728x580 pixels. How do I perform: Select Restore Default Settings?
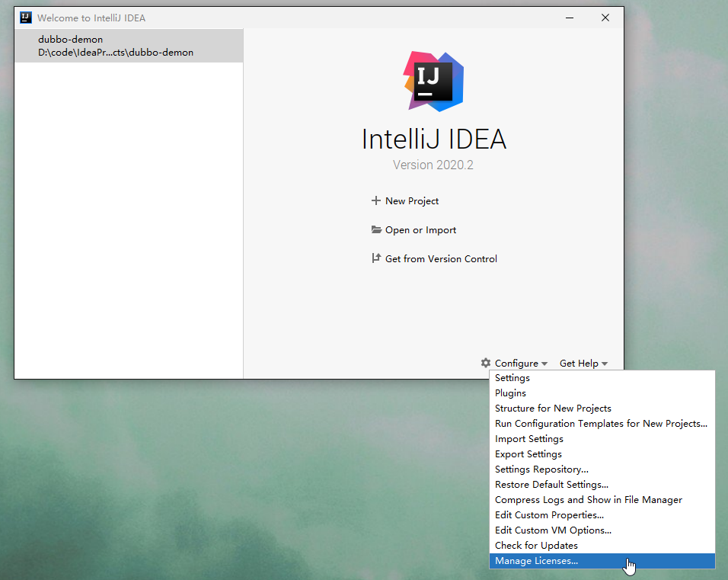pyautogui.click(x=551, y=484)
